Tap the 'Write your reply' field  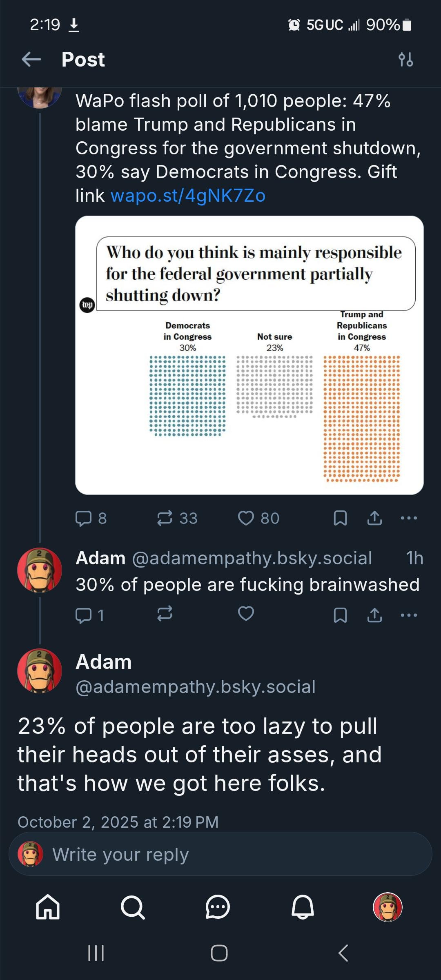pyautogui.click(x=220, y=854)
